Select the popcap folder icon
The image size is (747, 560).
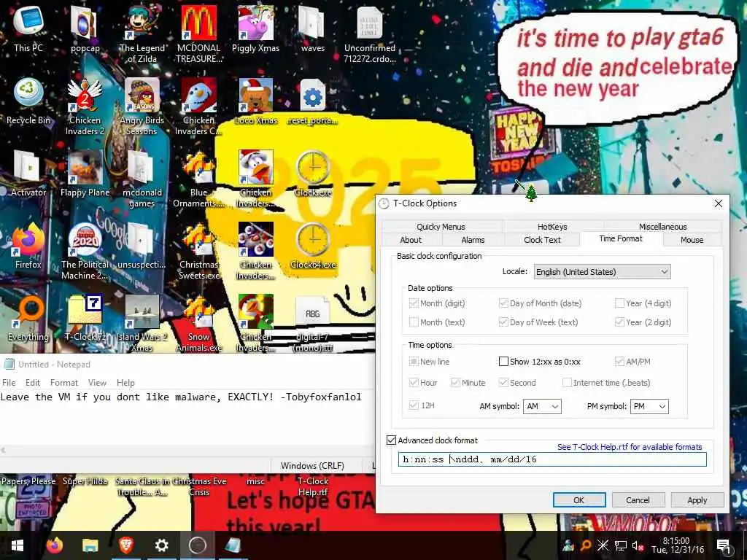click(85, 28)
